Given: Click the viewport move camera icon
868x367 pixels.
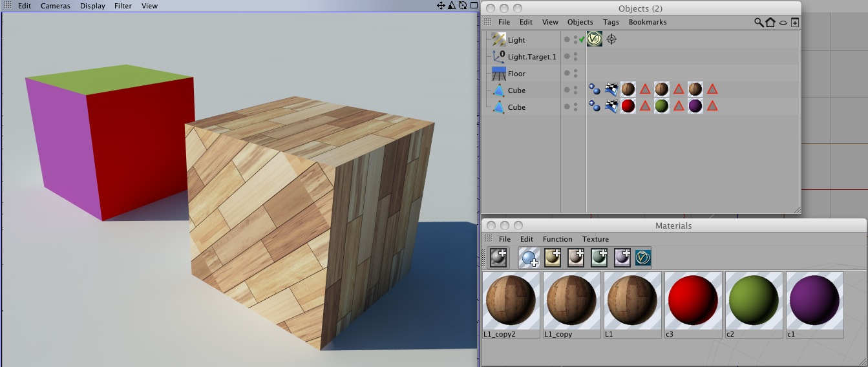Looking at the screenshot, I should pyautogui.click(x=441, y=5).
